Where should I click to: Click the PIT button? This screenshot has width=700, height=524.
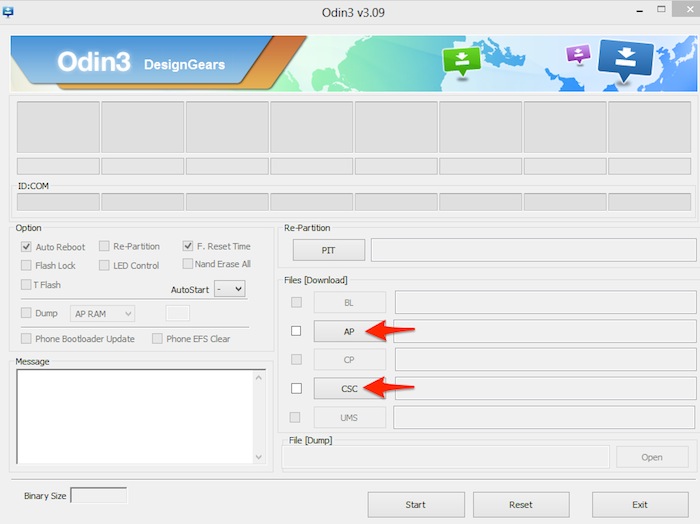pyautogui.click(x=328, y=250)
